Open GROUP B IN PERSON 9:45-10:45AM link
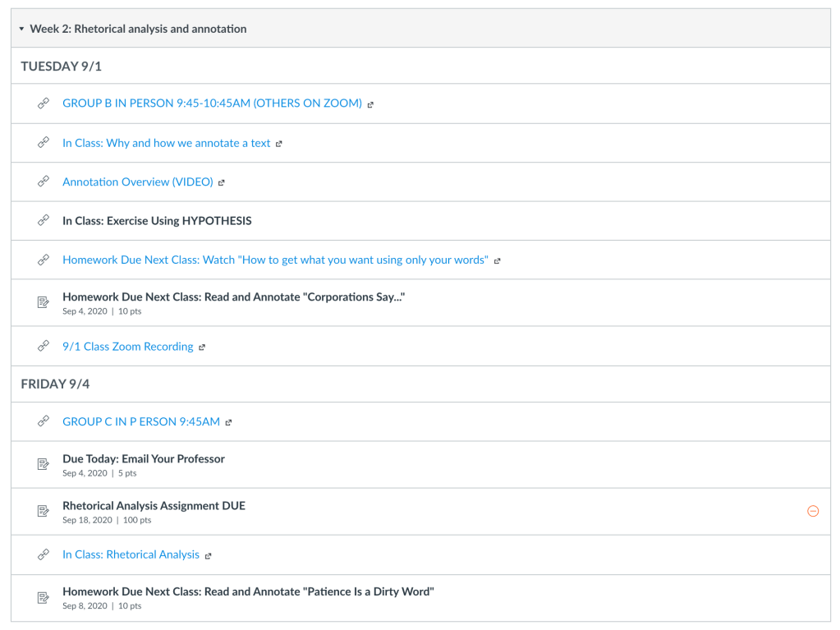This screenshot has width=840, height=630. pos(212,103)
